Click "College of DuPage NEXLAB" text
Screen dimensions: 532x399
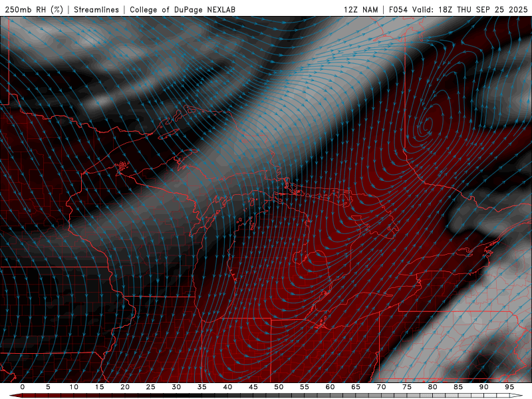coord(182,9)
